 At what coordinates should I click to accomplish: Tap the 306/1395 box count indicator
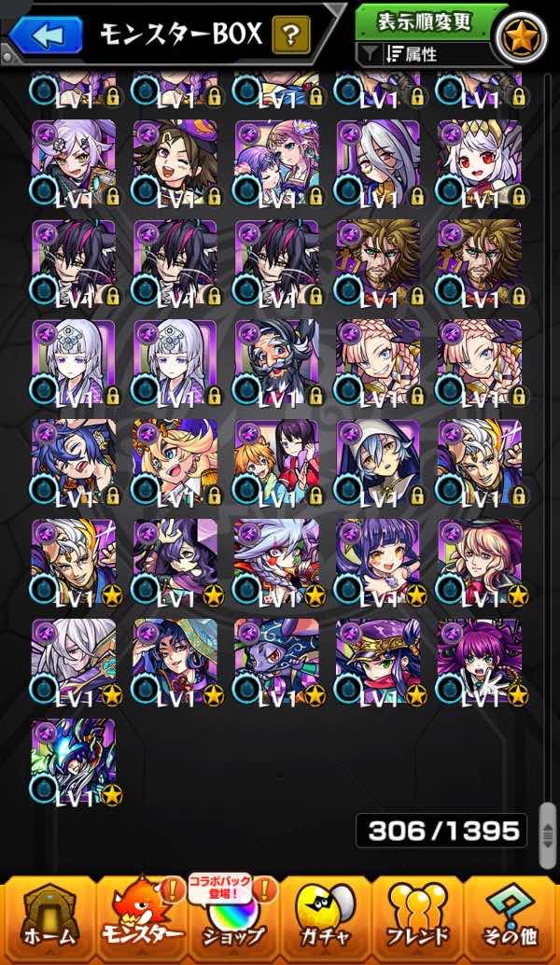(441, 831)
